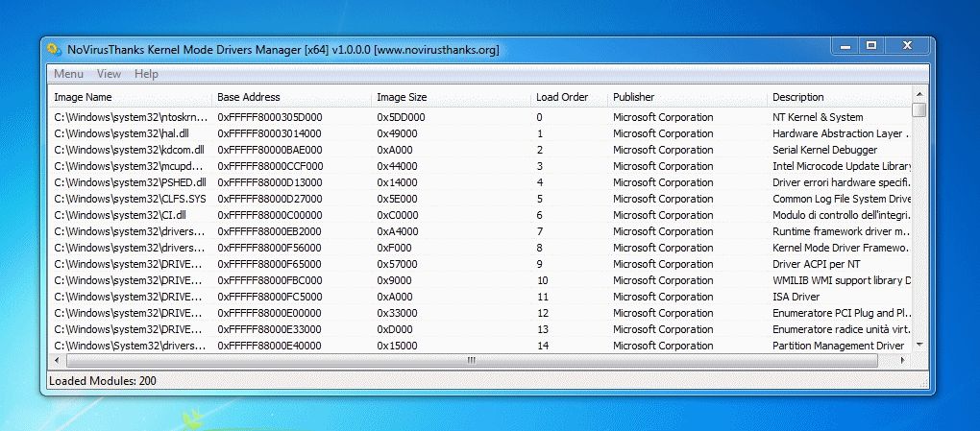
Task: Click the app icon in the title bar
Action: click(x=55, y=49)
